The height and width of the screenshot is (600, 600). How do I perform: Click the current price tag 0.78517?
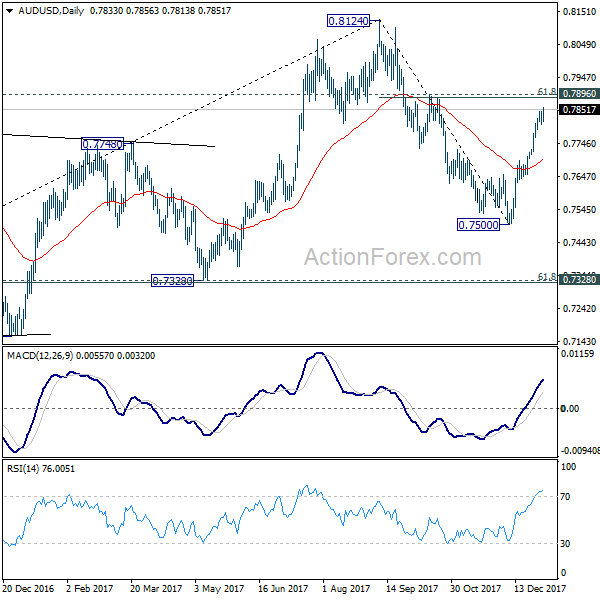pos(579,110)
